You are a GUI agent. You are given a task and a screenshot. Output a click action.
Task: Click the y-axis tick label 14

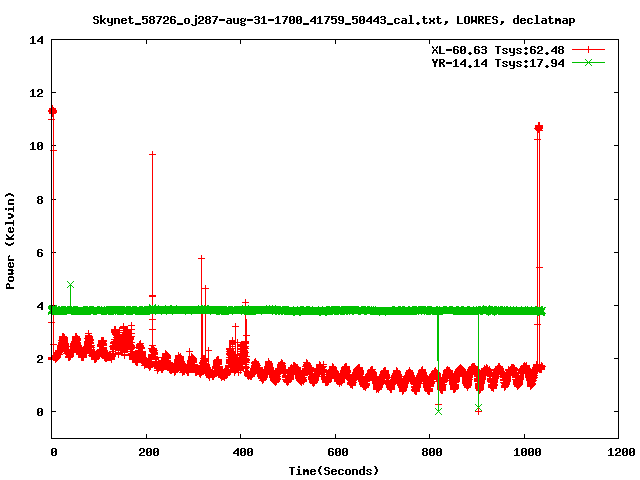36,40
